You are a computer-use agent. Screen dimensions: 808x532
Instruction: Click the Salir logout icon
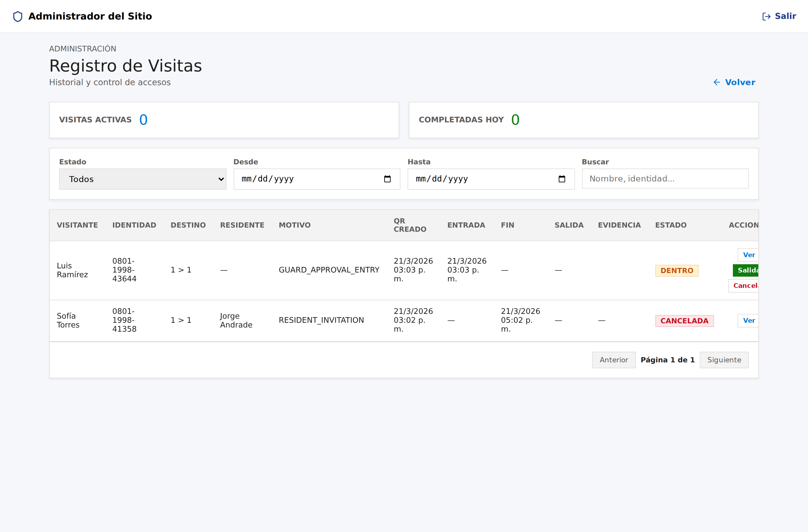[766, 16]
